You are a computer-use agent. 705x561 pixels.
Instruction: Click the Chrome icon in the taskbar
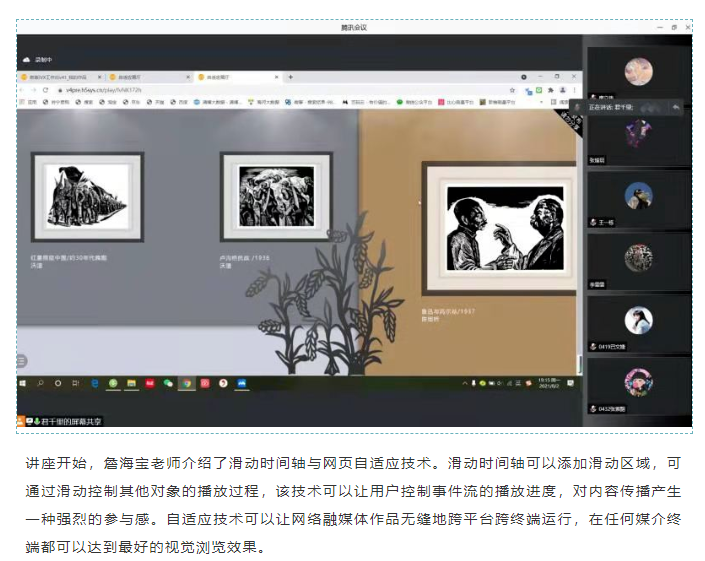(x=186, y=383)
